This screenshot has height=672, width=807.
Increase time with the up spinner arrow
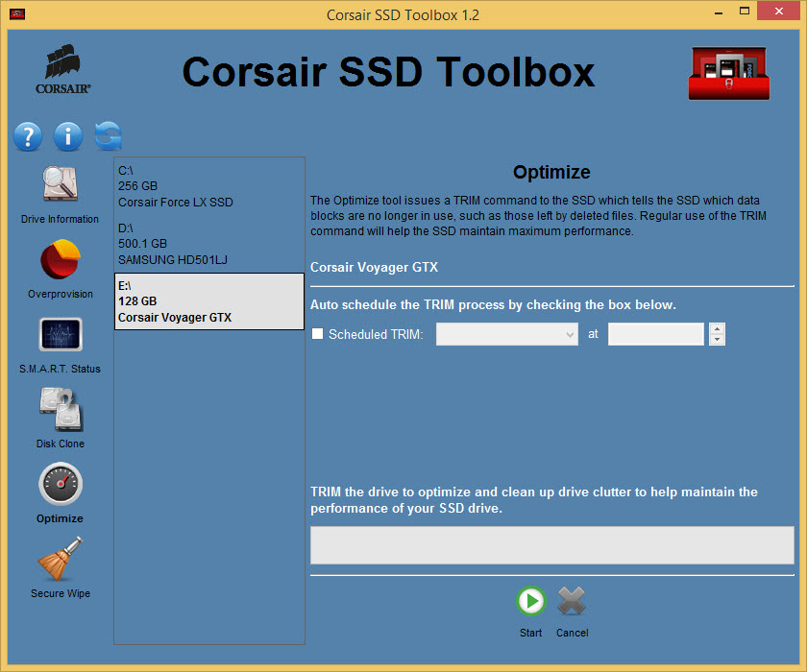717,328
